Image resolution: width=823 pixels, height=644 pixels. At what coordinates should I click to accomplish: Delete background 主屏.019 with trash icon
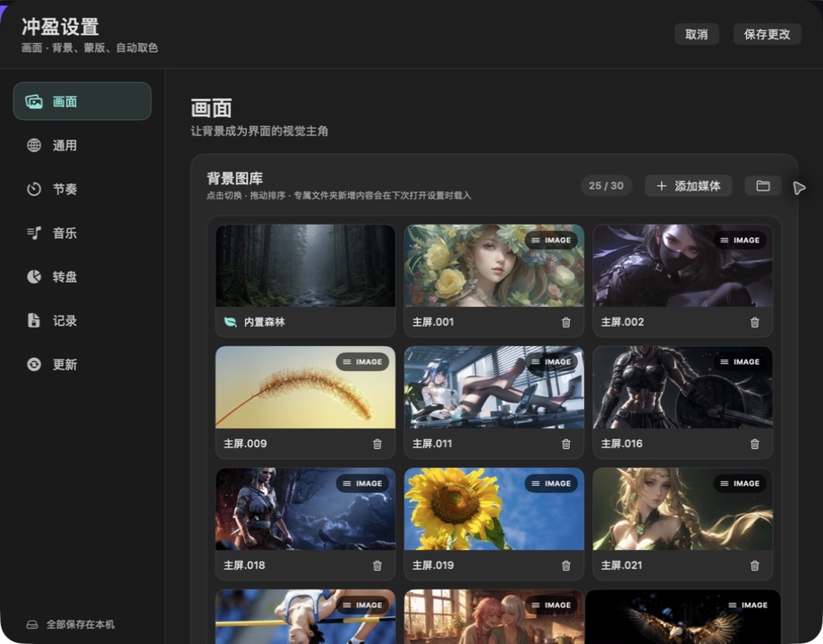tap(565, 566)
